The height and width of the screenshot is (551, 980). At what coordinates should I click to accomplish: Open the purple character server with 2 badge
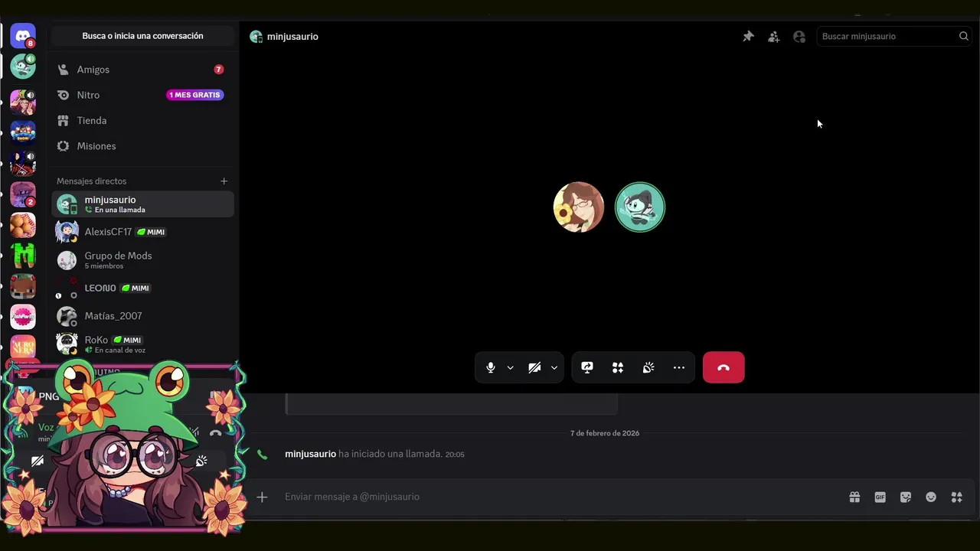[x=23, y=194]
